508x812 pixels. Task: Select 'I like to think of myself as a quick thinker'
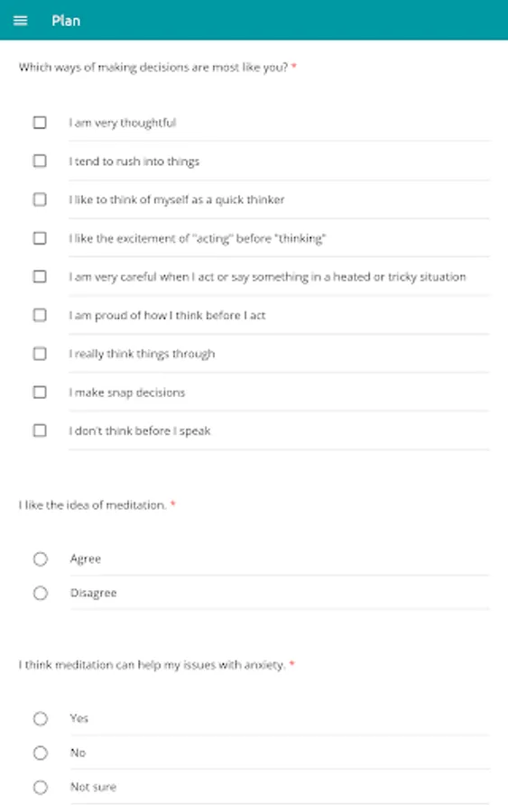[x=40, y=199]
